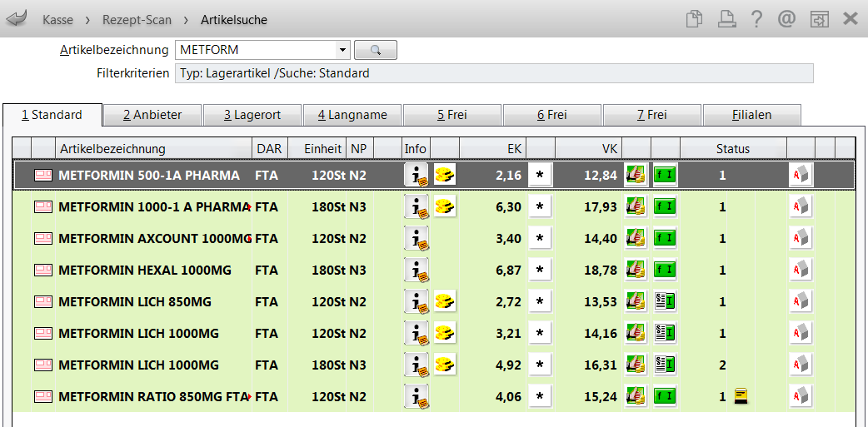Sort by Status column header
This screenshot has height=427, width=868.
coord(733,149)
